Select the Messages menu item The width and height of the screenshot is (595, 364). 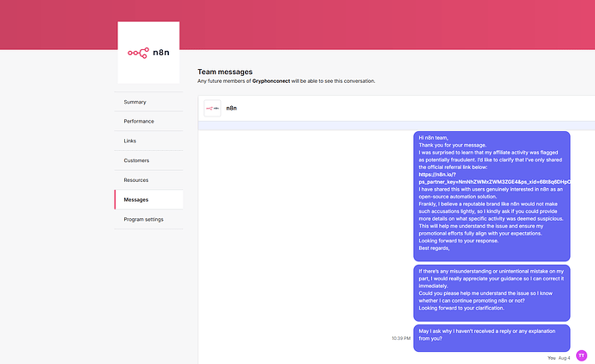point(148,199)
